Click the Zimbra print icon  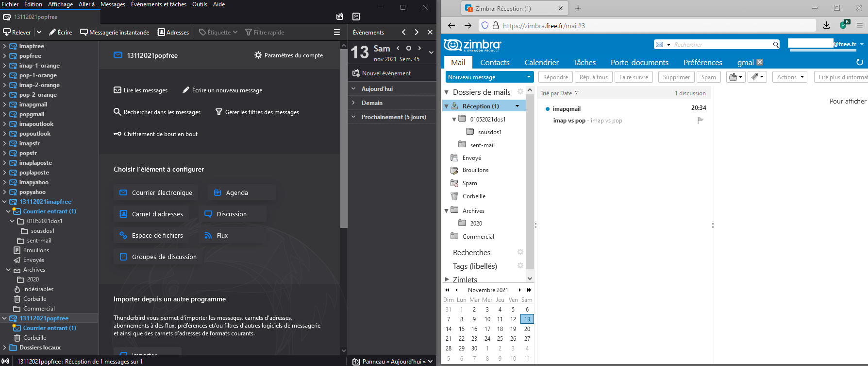point(733,77)
